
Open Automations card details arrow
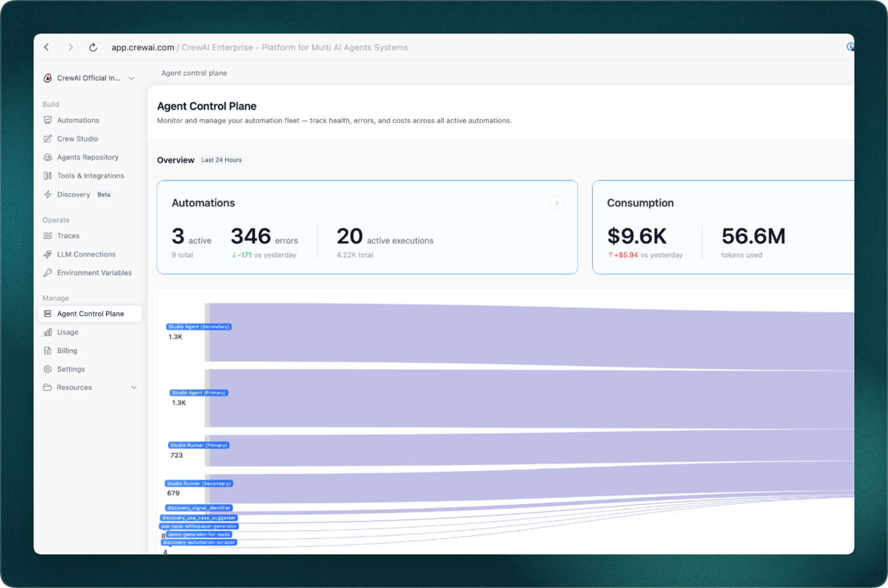point(557,203)
